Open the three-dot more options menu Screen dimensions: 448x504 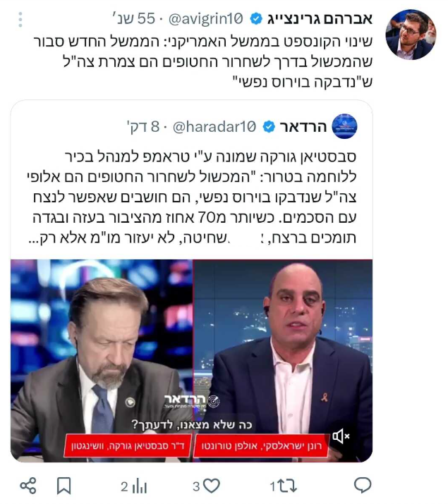[20, 20]
